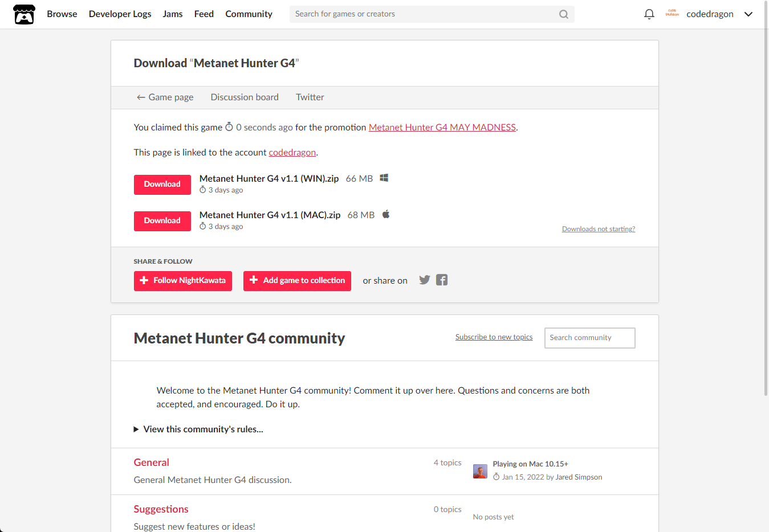Open Developer Logs
The height and width of the screenshot is (532, 769).
[120, 14]
